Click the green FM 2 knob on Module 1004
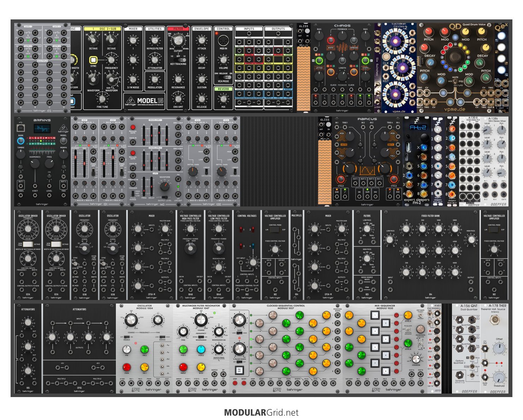This screenshot has width=523, height=420. pos(144,349)
